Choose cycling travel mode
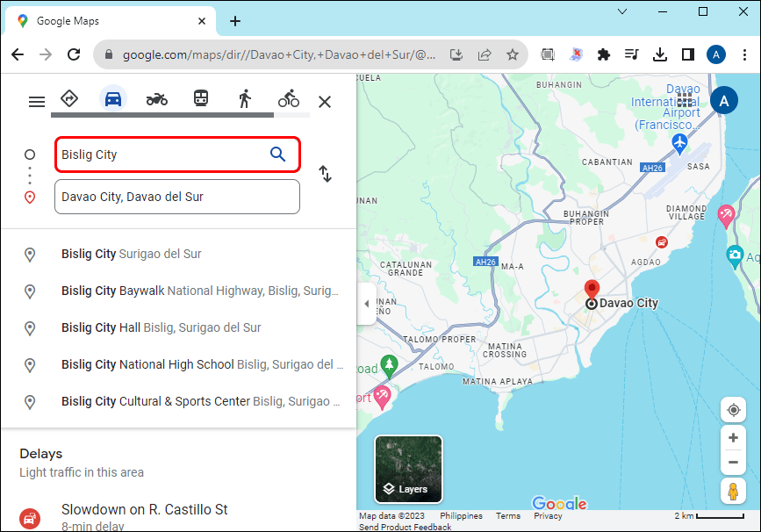This screenshot has width=761, height=532. pyautogui.click(x=289, y=98)
